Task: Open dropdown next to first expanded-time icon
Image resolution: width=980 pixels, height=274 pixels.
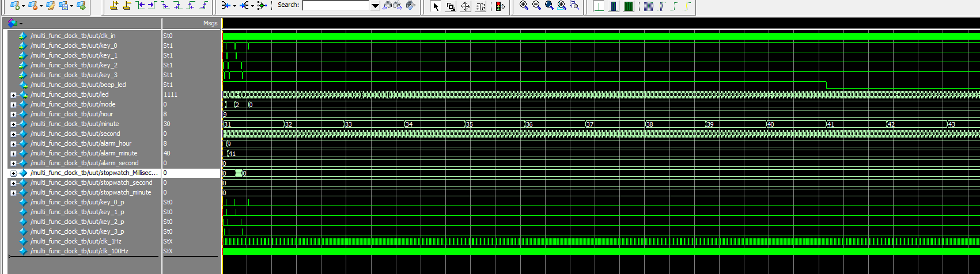Action: tap(234, 6)
